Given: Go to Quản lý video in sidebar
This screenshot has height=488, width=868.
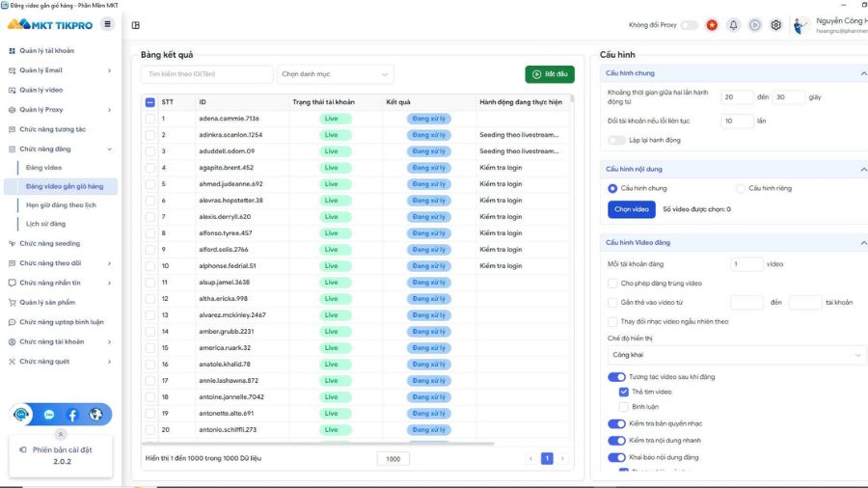Looking at the screenshot, I should click(x=41, y=90).
